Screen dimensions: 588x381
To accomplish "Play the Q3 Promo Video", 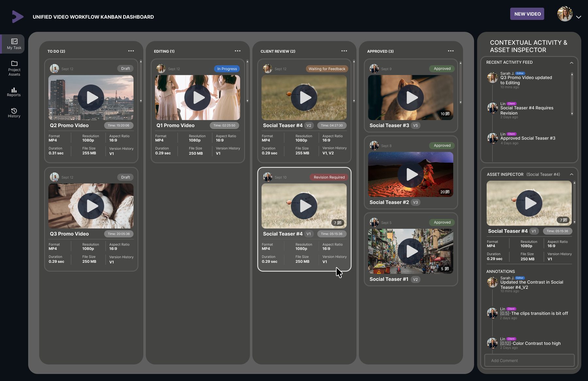I will tap(91, 206).
